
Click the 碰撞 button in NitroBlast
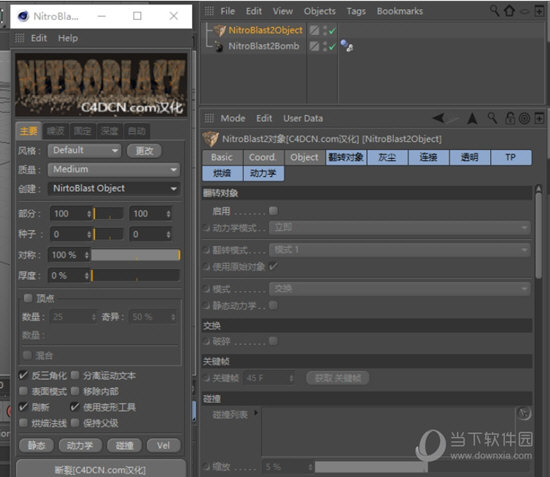125,445
